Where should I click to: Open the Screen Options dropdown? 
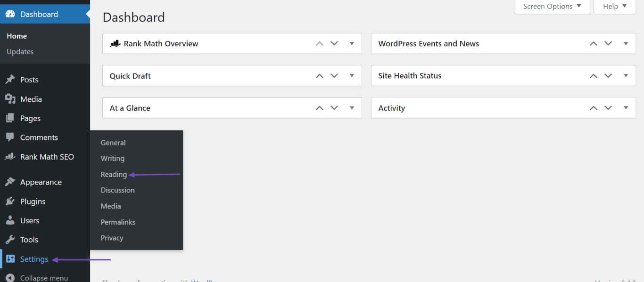point(552,7)
